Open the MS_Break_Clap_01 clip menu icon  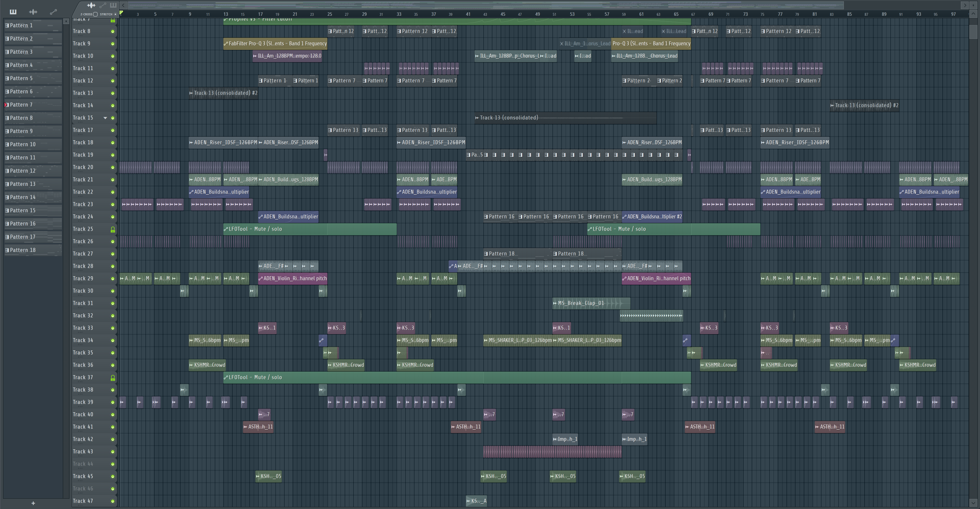coord(555,303)
